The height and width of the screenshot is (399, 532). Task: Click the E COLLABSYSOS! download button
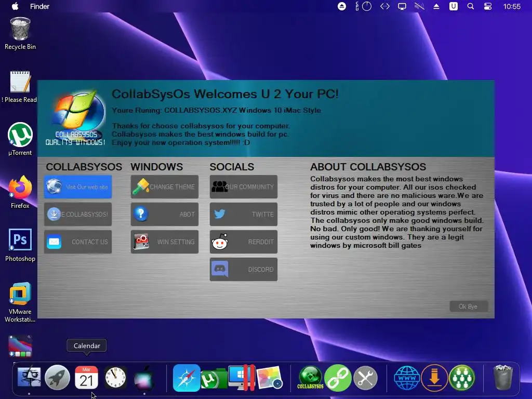tap(78, 214)
